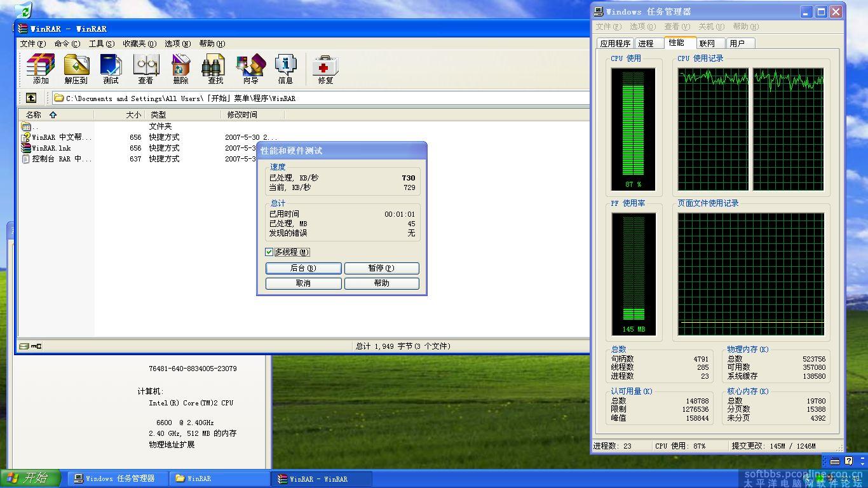Click the 添加 (Add) toolbar icon
Viewport: 868px width, 488px height.
tap(41, 69)
